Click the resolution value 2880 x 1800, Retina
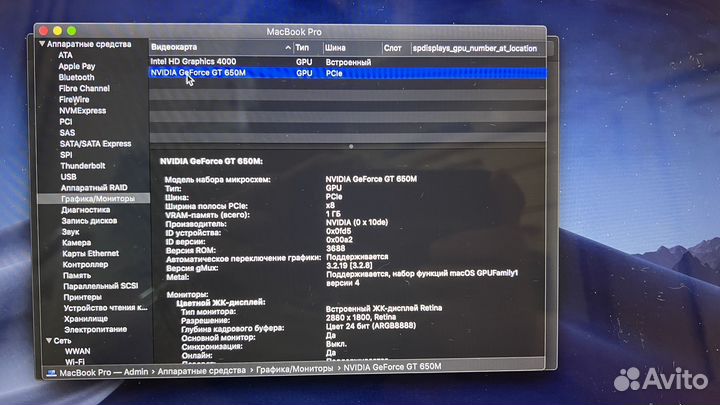Viewport: 720px width, 405px height. click(360, 317)
